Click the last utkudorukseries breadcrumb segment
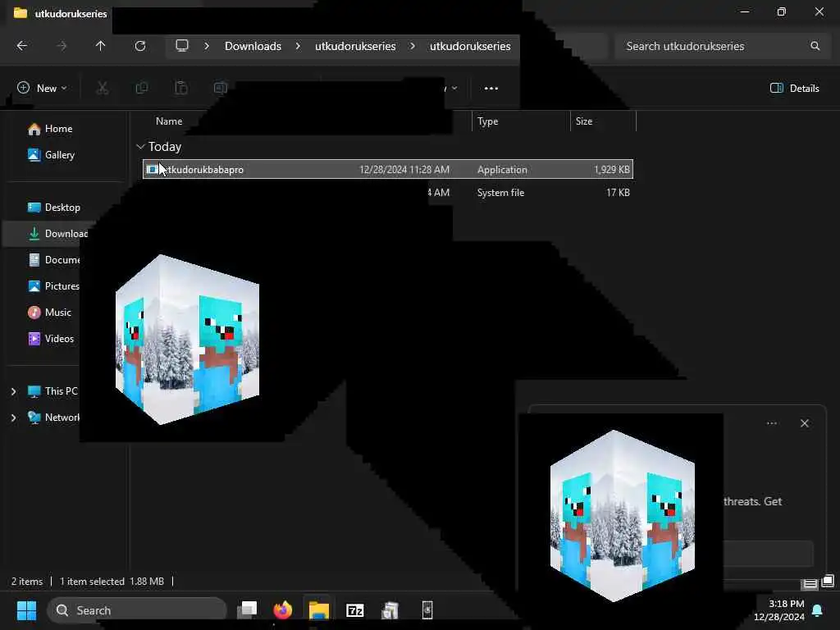 point(470,46)
